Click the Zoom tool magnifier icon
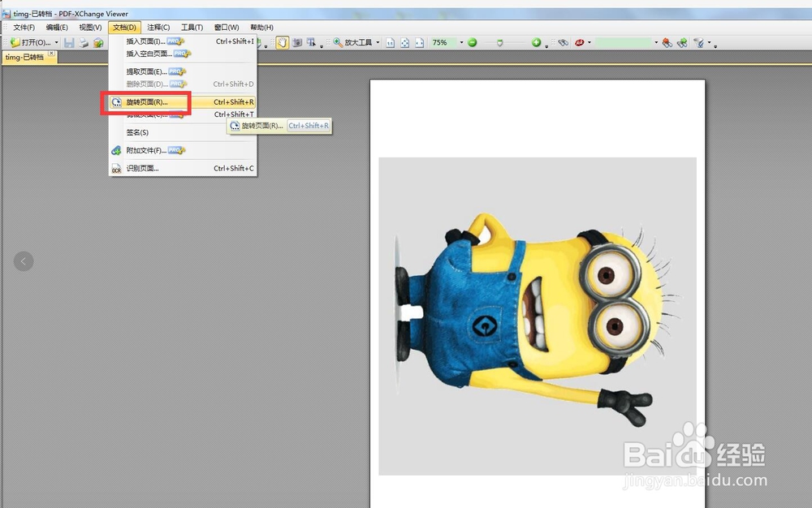Image resolution: width=812 pixels, height=508 pixels. [x=338, y=42]
